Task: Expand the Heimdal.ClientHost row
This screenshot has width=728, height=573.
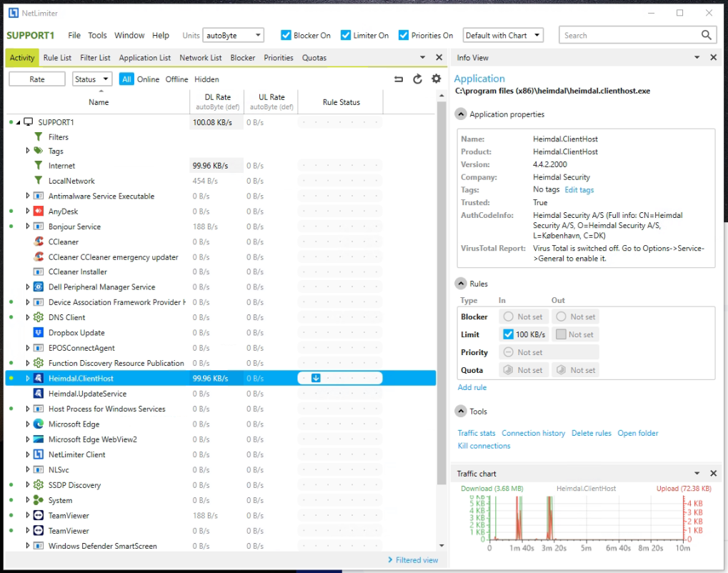Action: [27, 378]
